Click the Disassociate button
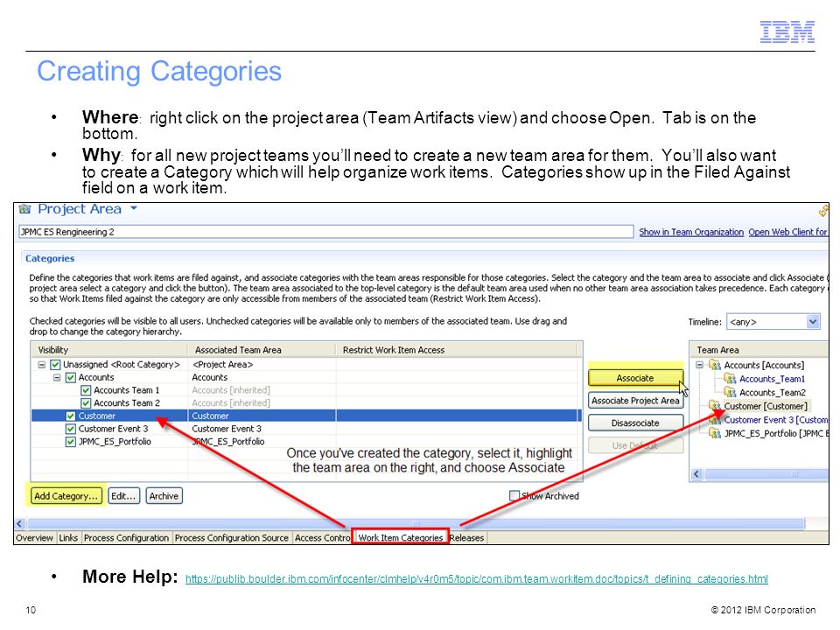840x630 pixels. coord(635,423)
